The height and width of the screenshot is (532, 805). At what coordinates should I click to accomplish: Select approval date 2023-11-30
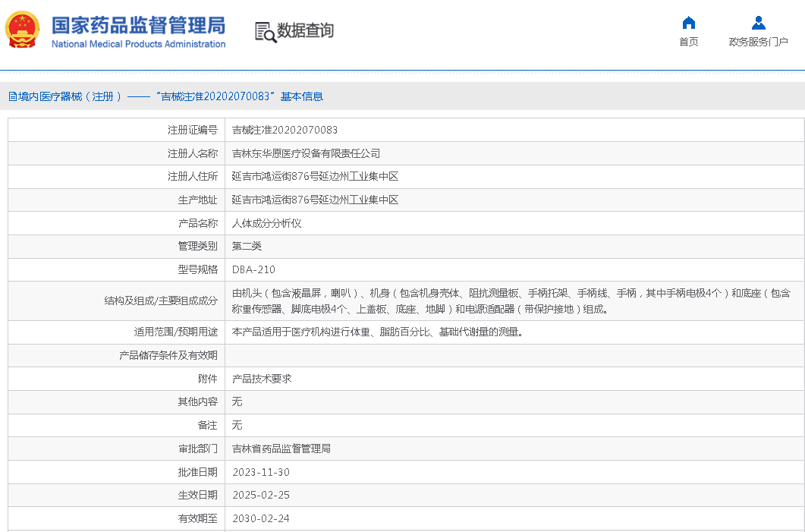tap(261, 472)
